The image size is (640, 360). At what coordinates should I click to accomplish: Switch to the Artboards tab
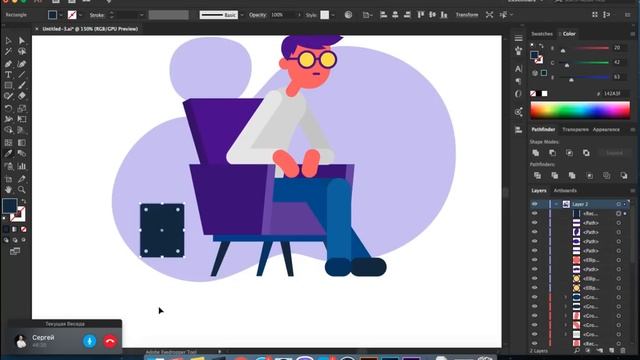(565, 191)
